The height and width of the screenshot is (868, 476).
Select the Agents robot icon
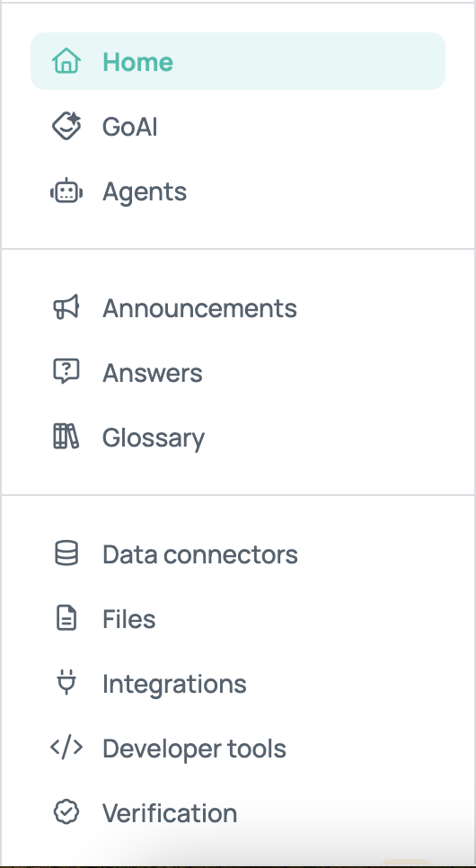pyautogui.click(x=66, y=191)
